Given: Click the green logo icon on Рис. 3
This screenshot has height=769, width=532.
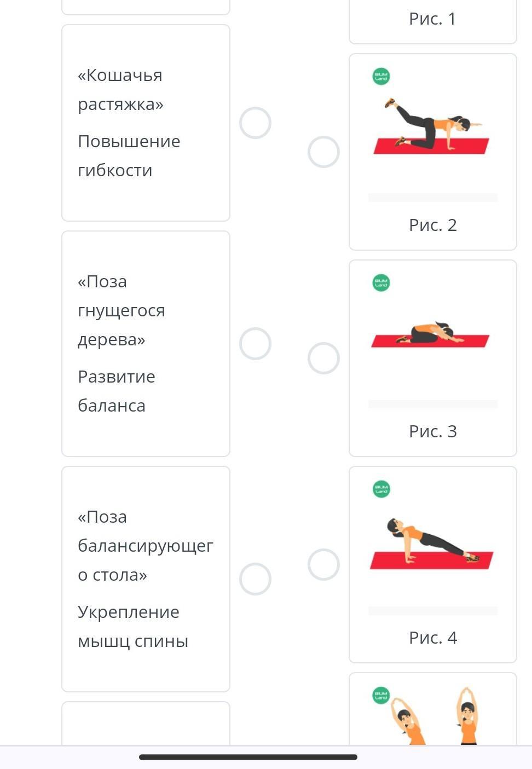Looking at the screenshot, I should click(381, 283).
